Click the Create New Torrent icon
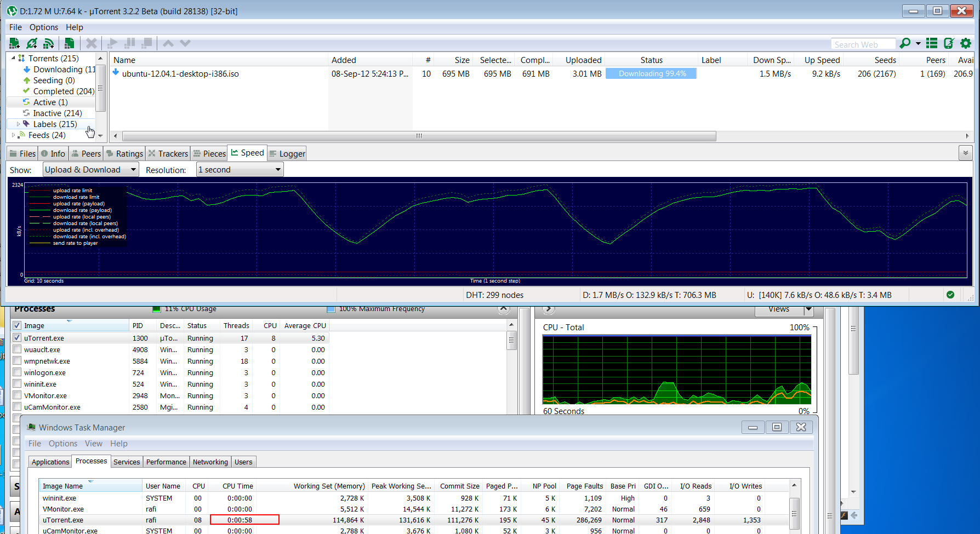 click(69, 43)
